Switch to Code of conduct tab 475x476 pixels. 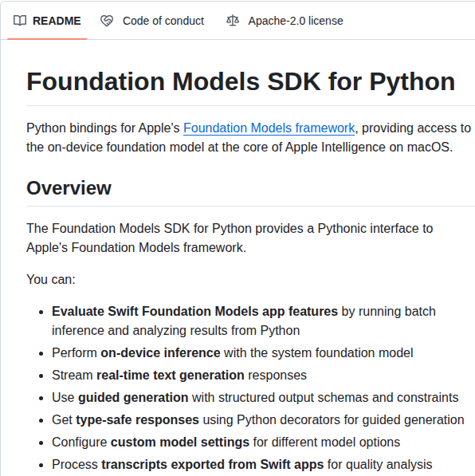coord(152,21)
